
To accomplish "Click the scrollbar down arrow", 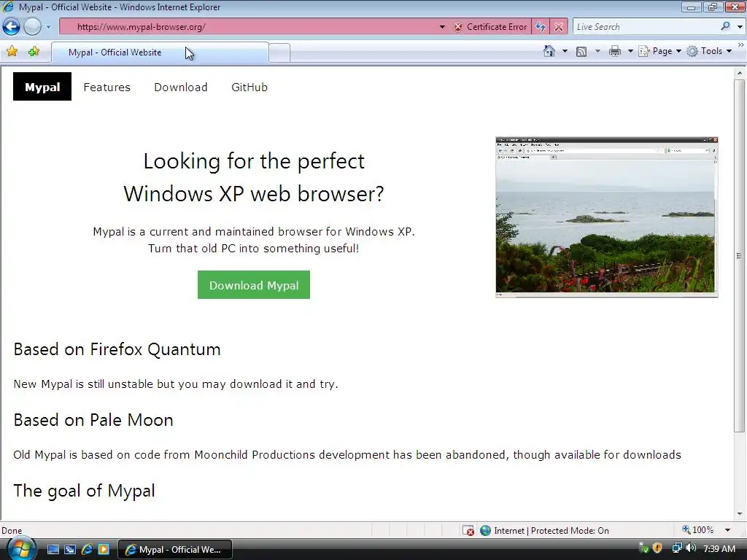I will pyautogui.click(x=740, y=514).
